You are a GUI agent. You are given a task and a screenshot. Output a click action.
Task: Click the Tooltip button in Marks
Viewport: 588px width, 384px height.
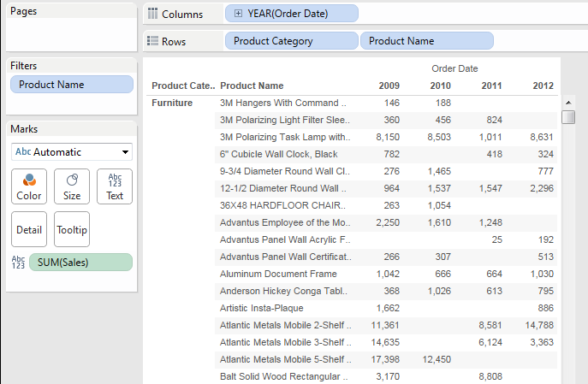click(x=72, y=229)
